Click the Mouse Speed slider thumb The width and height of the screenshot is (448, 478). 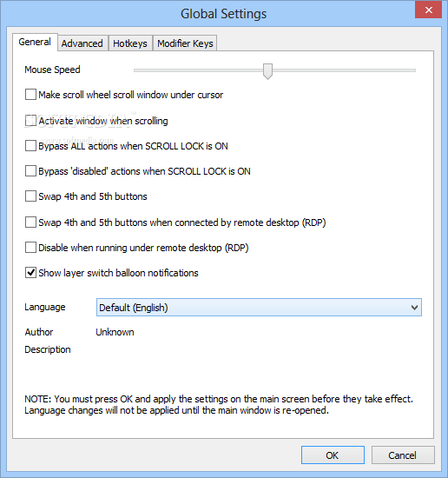(267, 71)
